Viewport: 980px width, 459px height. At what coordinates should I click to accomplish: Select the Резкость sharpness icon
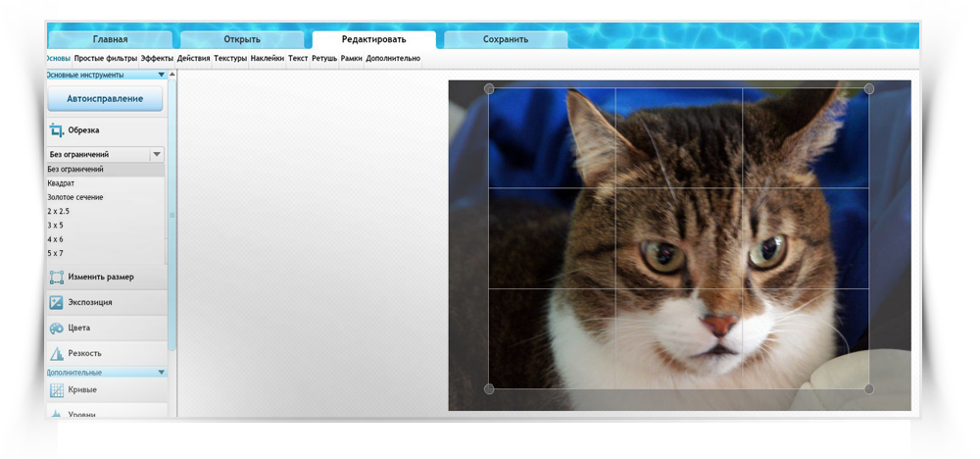click(57, 354)
